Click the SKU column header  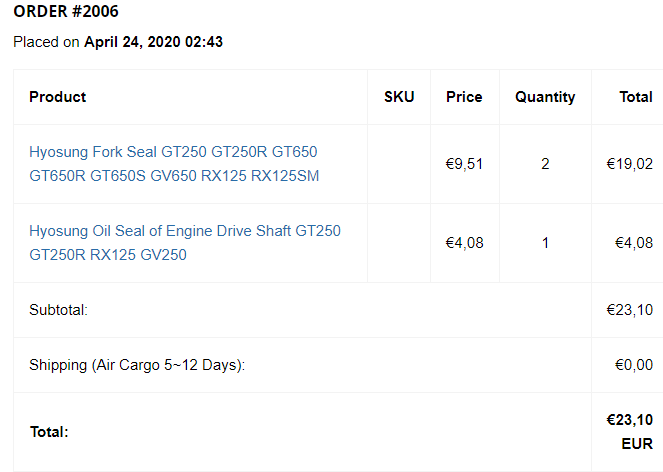(x=399, y=97)
